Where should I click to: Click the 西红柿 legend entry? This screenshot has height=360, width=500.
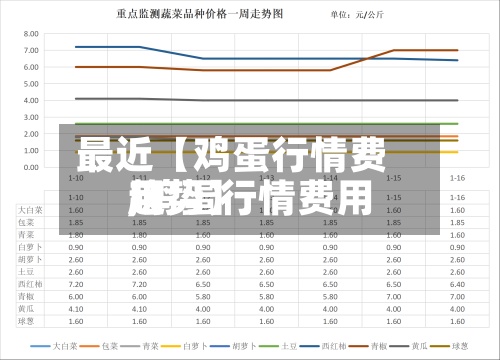pos(323,346)
